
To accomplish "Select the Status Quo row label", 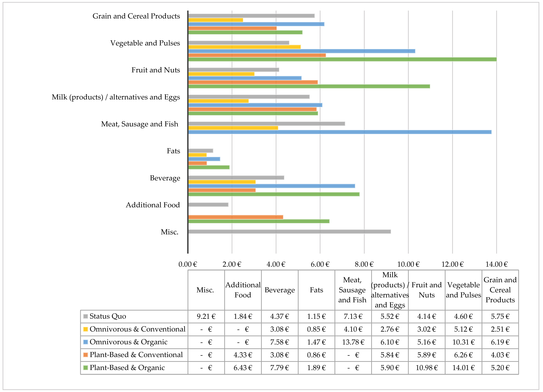I will (108, 316).
